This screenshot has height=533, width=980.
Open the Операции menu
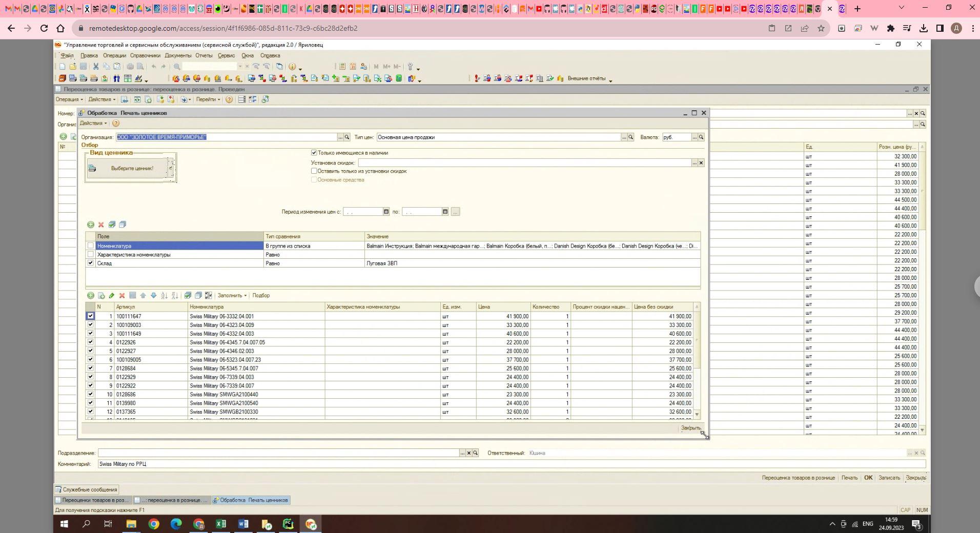click(114, 55)
